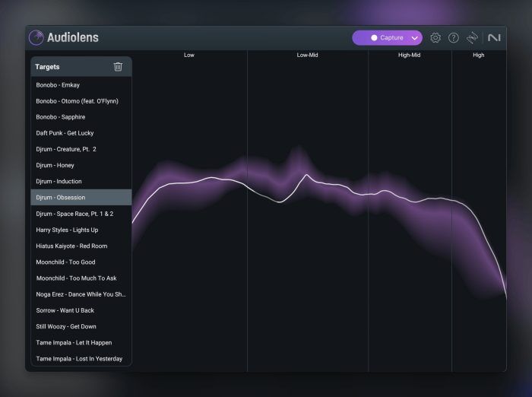Pick Hiatus Kaiyote - Red Room target
532x397 pixels.
(71, 246)
